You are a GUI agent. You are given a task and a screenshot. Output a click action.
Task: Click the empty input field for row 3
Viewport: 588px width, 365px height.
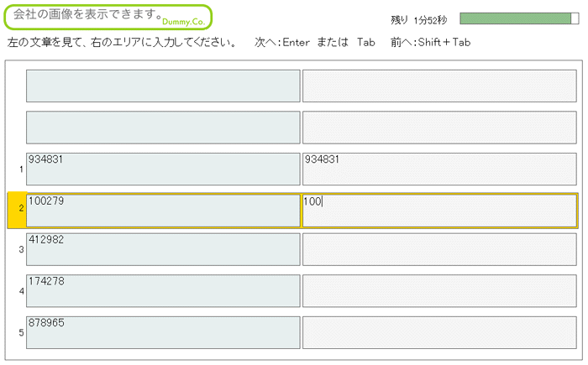tap(439, 249)
